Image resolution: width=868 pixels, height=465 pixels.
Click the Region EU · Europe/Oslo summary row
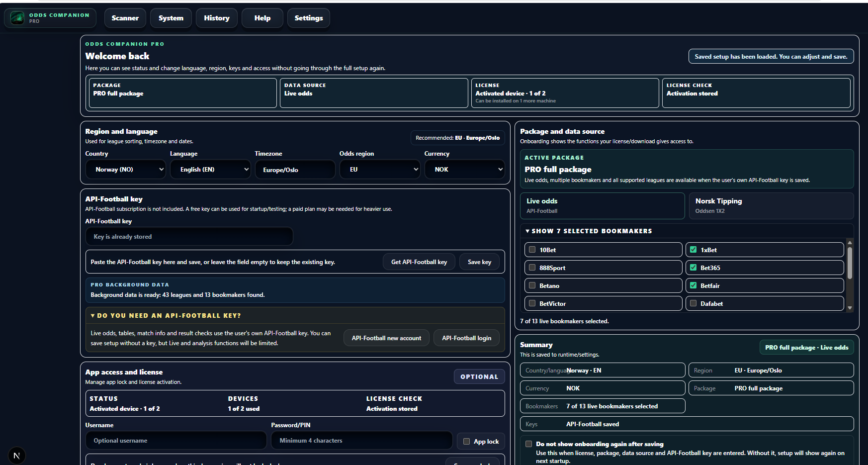click(771, 371)
